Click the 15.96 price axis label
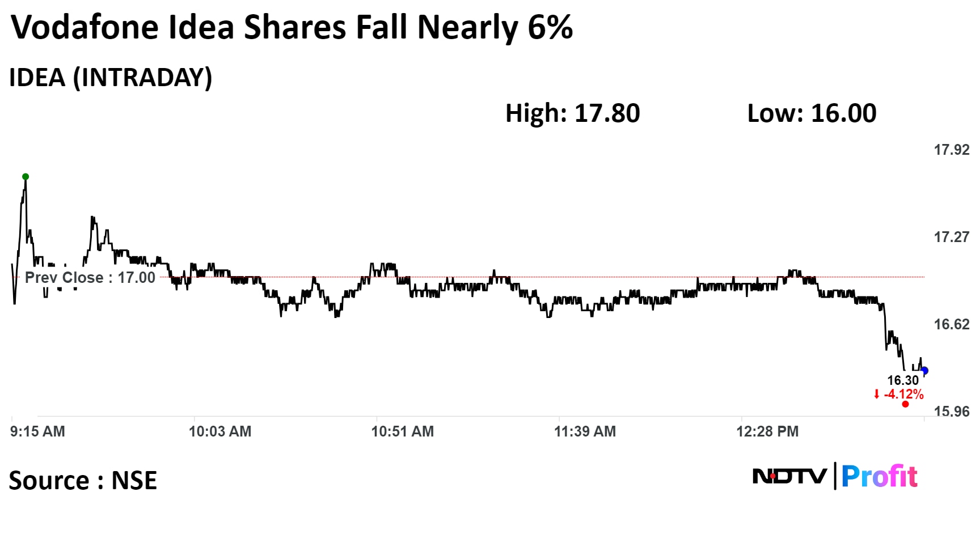 point(952,412)
